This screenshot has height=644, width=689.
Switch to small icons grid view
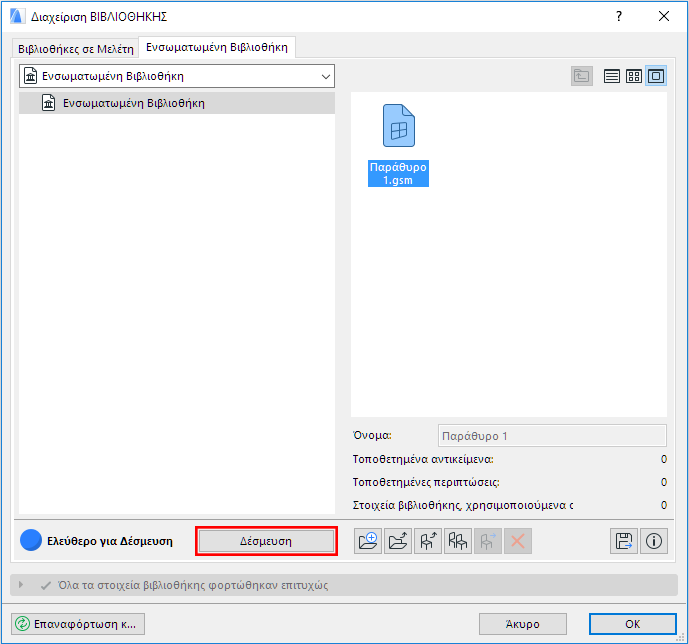click(x=634, y=76)
